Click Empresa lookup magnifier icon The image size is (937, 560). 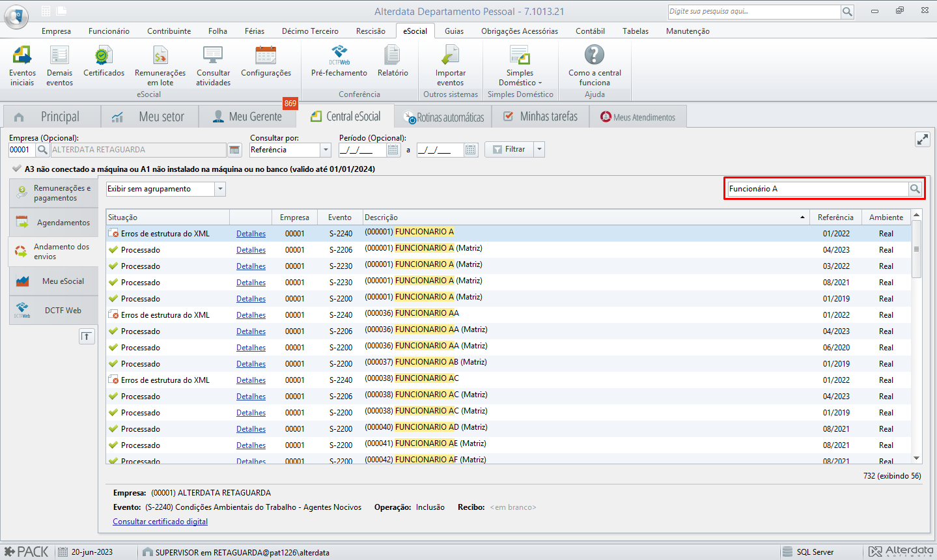(x=42, y=150)
